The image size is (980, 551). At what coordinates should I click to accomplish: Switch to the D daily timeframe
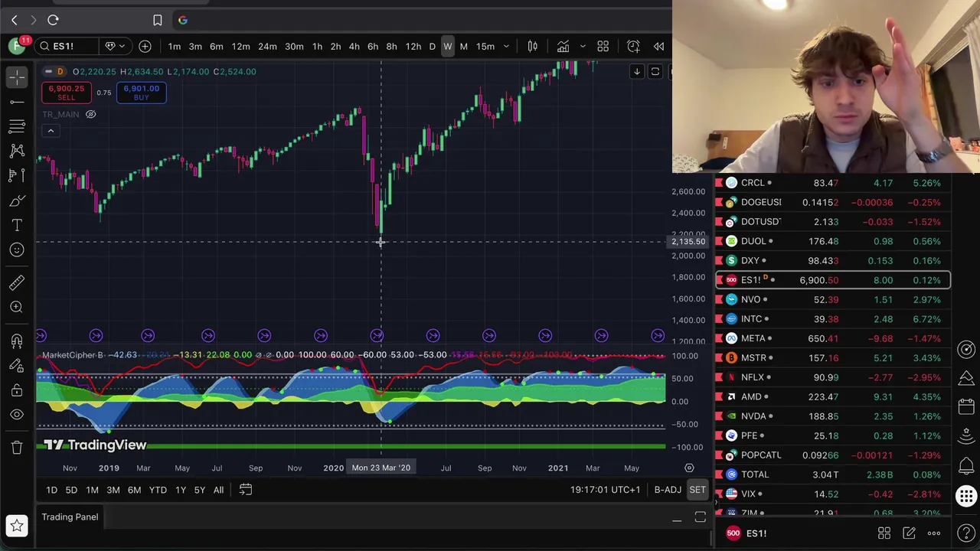click(x=432, y=47)
